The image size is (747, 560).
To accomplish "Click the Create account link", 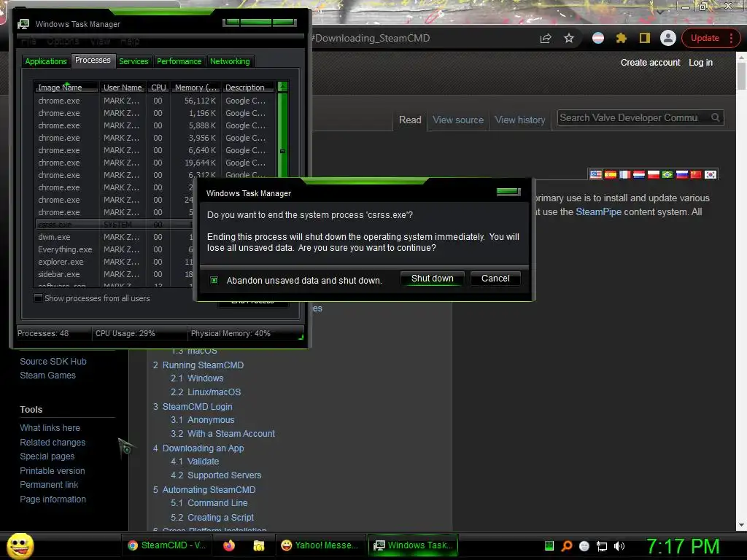I will click(650, 63).
